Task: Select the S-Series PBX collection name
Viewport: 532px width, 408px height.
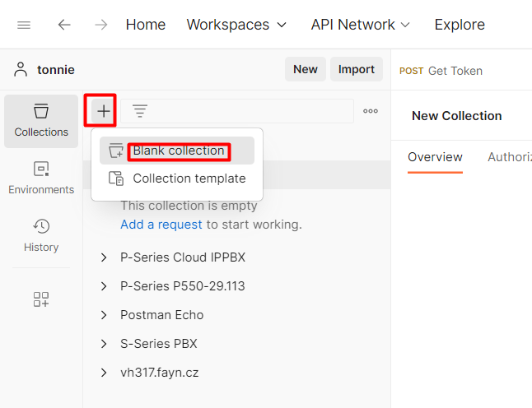Action: pos(159,344)
